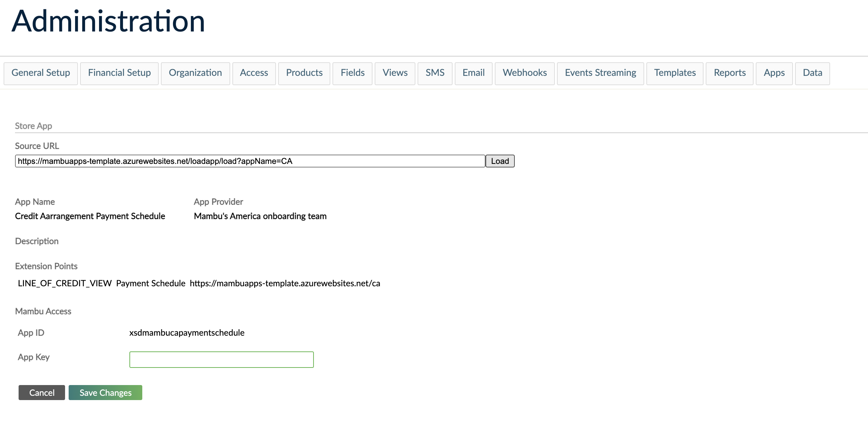This screenshot has height=433, width=868.
Task: Open the Webhooks tab
Action: coord(524,73)
